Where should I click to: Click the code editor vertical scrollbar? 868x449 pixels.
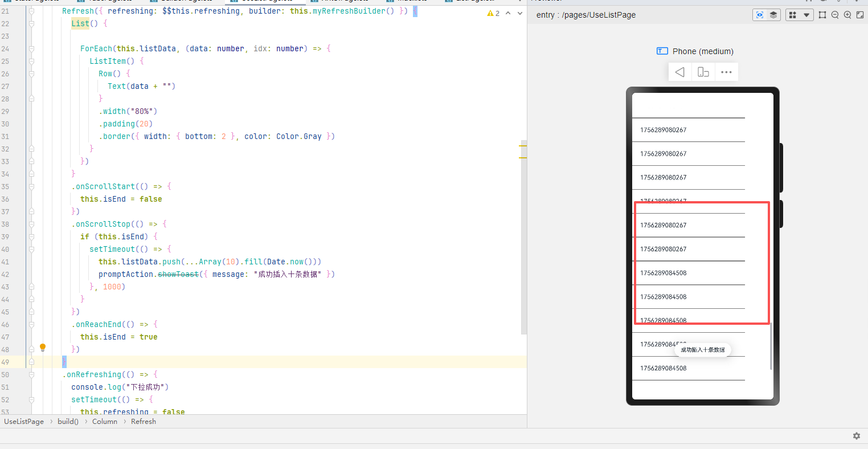(x=524, y=237)
